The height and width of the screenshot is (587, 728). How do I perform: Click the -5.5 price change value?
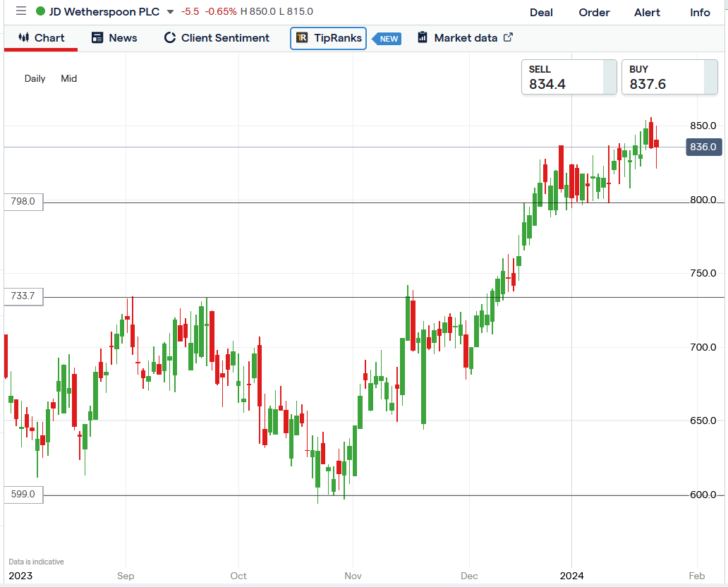190,11
